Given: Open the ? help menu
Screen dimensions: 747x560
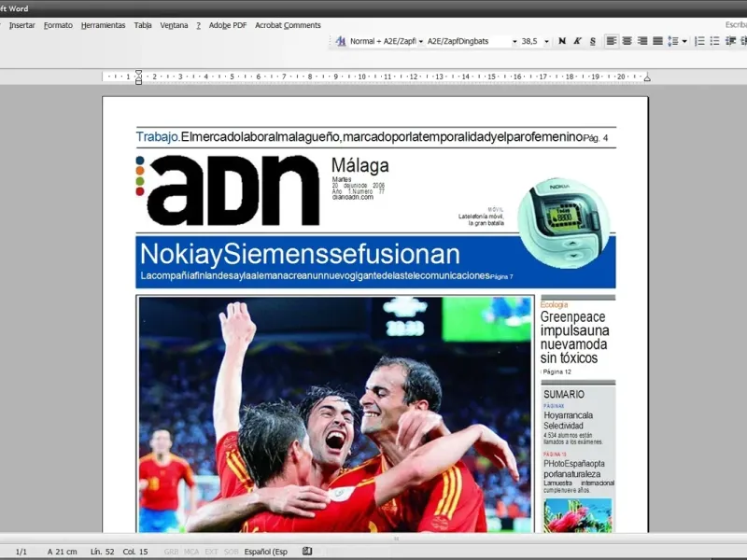Looking at the screenshot, I should [198, 25].
